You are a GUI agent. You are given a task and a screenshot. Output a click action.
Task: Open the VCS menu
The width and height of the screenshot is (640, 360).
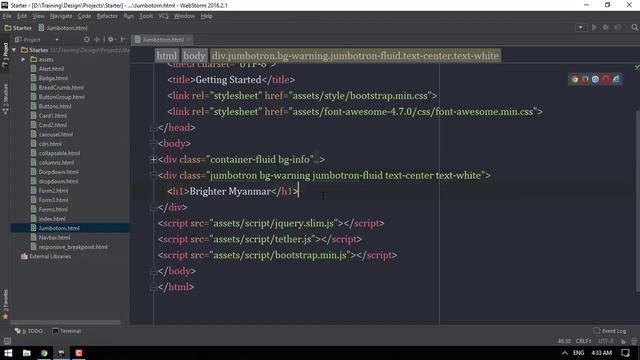(163, 16)
